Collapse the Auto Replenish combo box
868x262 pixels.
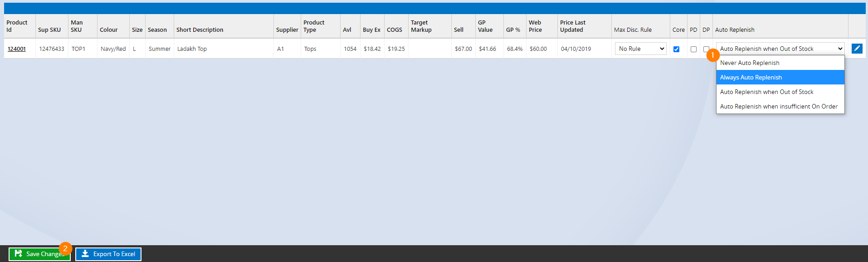click(x=780, y=49)
